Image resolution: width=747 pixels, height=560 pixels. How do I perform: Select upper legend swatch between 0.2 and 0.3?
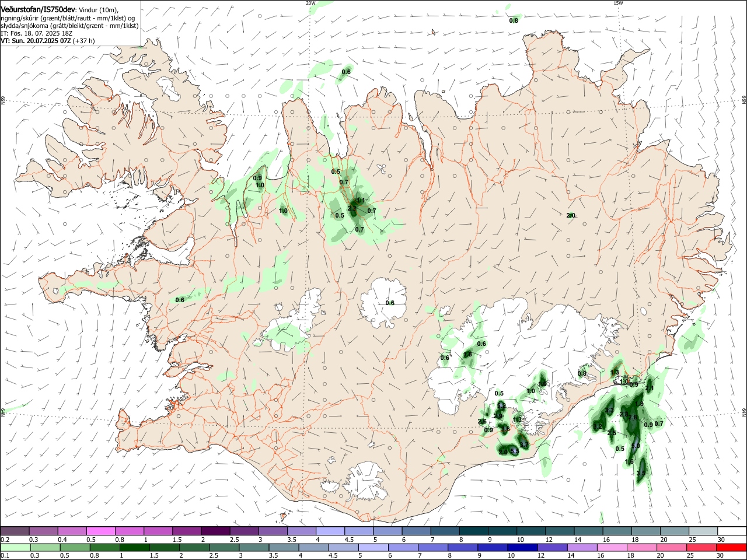pyautogui.click(x=15, y=531)
